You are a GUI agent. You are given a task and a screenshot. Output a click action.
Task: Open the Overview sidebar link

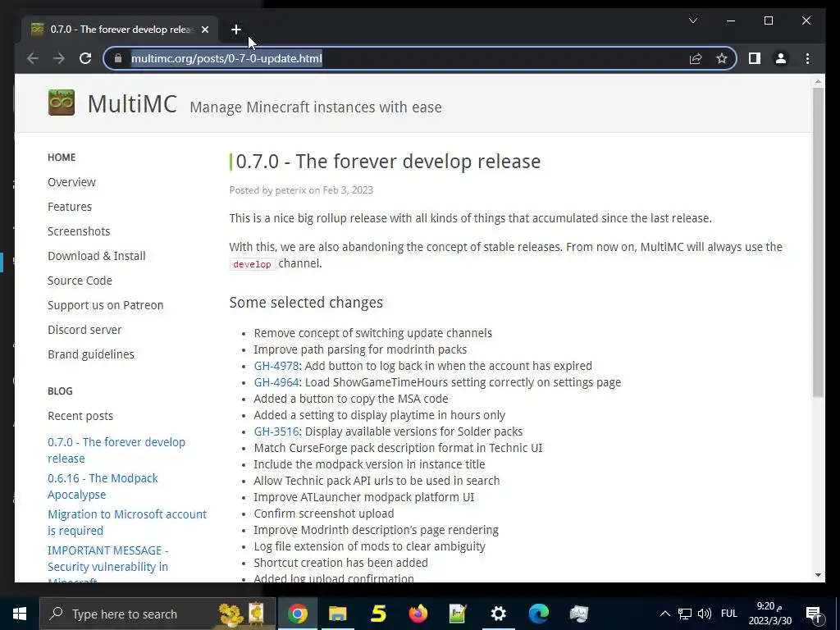point(72,182)
